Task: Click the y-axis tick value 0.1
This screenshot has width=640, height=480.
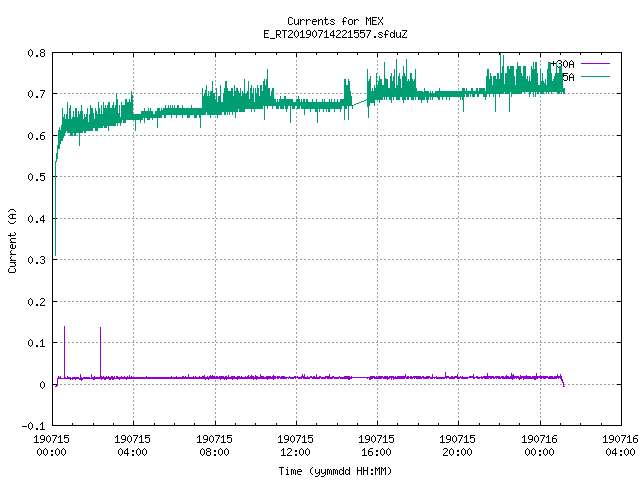Action: 36,343
